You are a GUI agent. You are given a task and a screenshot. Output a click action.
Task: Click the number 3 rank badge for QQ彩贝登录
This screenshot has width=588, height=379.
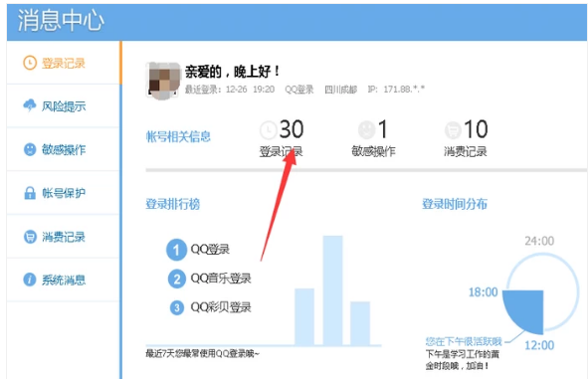(177, 307)
